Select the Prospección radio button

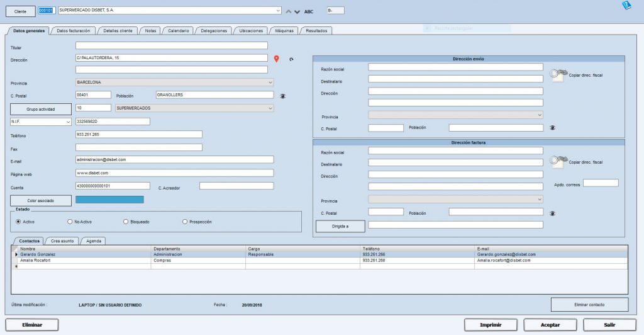click(185, 222)
